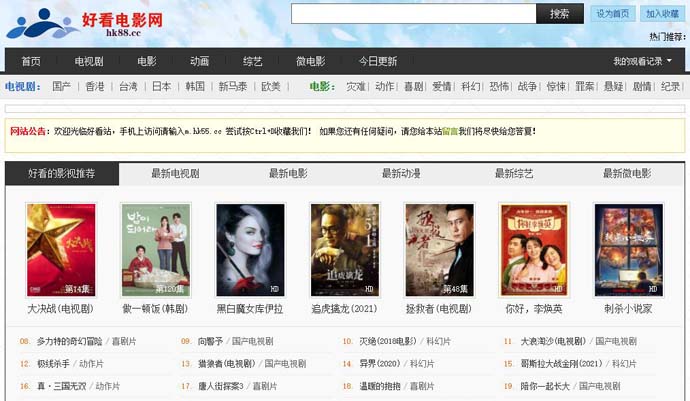
Task: Choose the 灾难 movie genre
Action: [356, 86]
